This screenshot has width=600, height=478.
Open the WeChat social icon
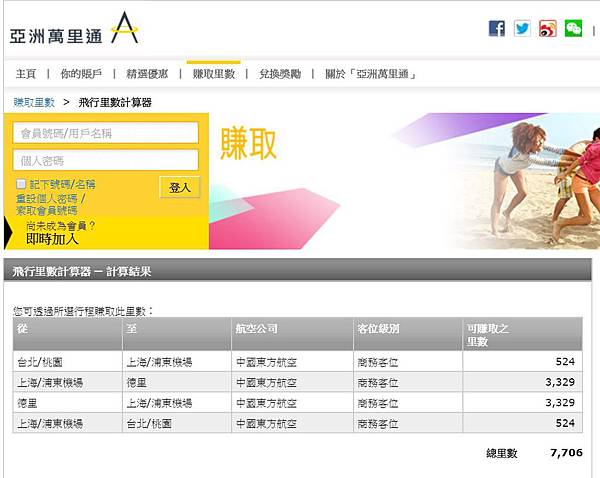pos(573,28)
